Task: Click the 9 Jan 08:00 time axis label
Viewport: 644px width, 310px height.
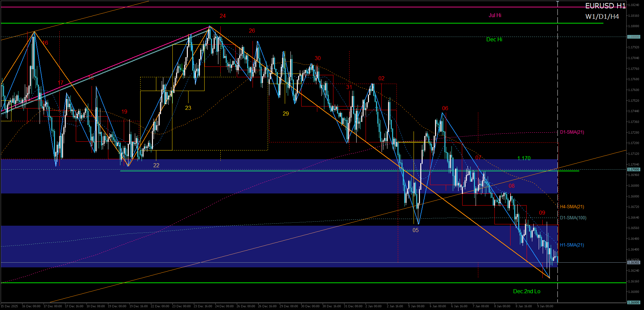Action: click(545, 306)
